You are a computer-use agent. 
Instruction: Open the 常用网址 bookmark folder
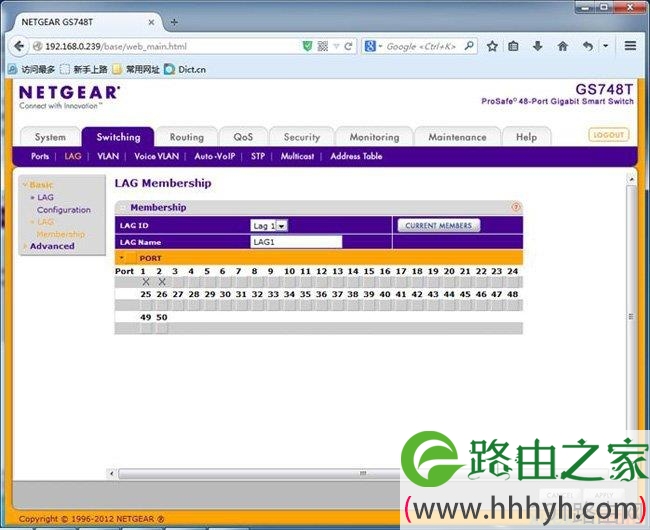136,70
